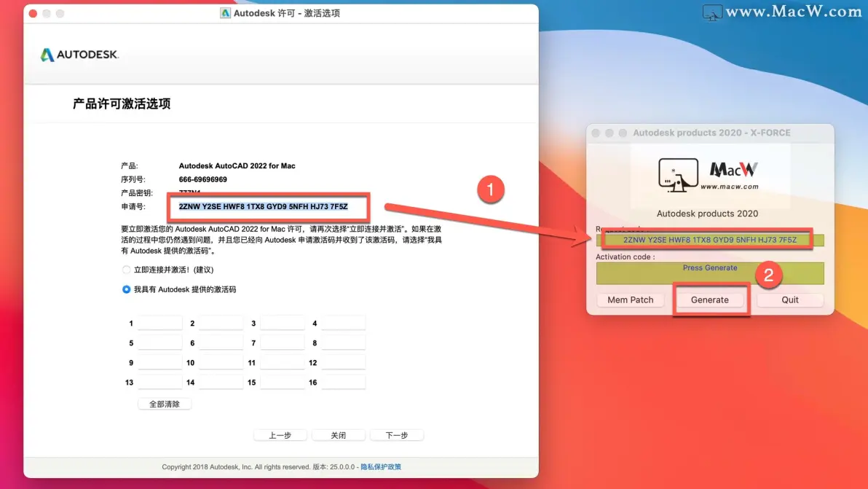Select the 立即连接并激活 radio option

126,270
